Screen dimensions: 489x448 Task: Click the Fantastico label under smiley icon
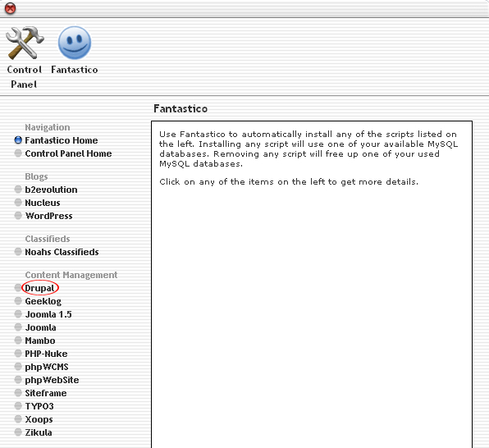click(x=75, y=70)
